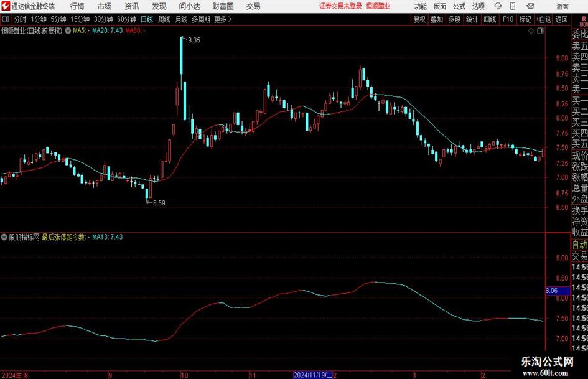Open the 发现 menu
588x379 pixels.
coord(159,6)
